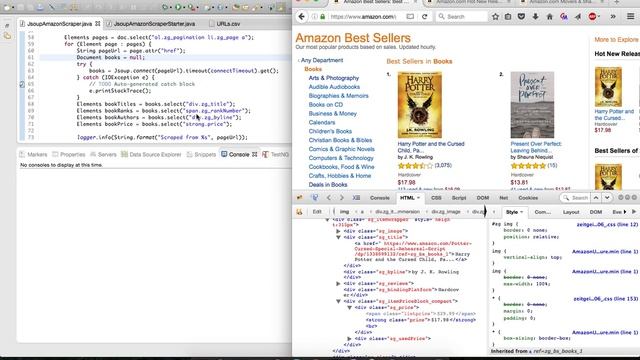Image resolution: width=640 pixels, height=360 pixels.
Task: Click Firebug search previous up arrow
Action: pos(596,198)
